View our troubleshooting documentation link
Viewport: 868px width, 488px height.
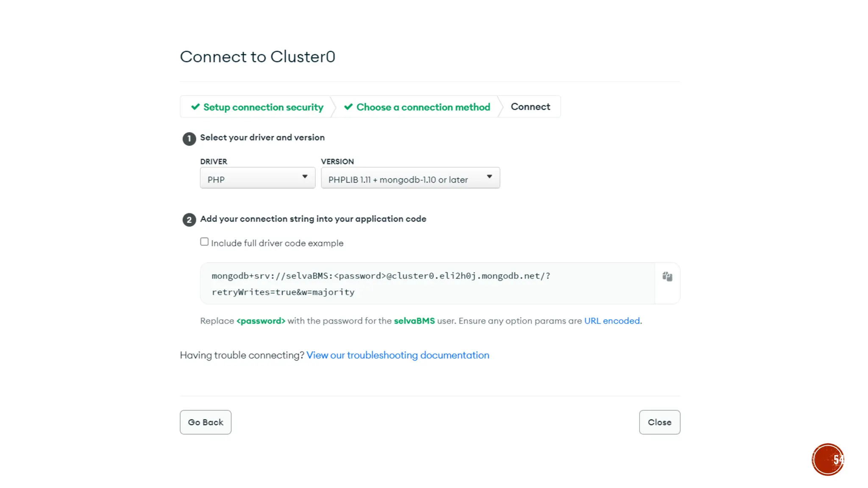click(x=398, y=355)
